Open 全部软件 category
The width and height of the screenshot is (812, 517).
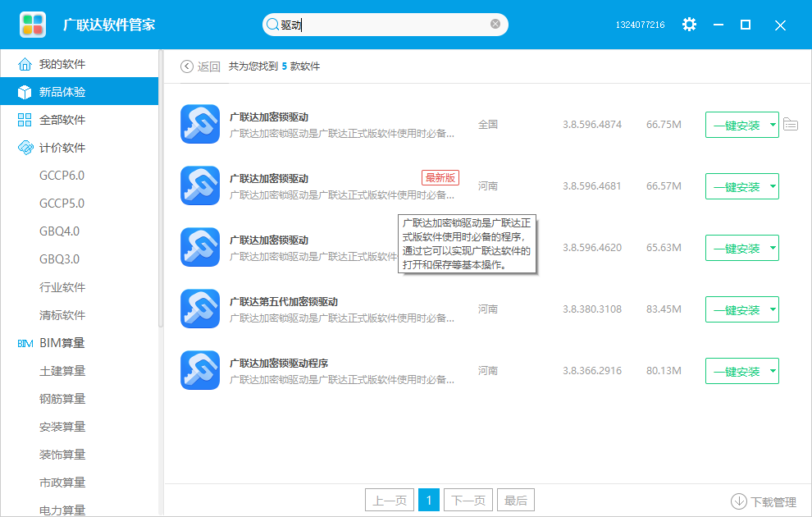point(80,120)
